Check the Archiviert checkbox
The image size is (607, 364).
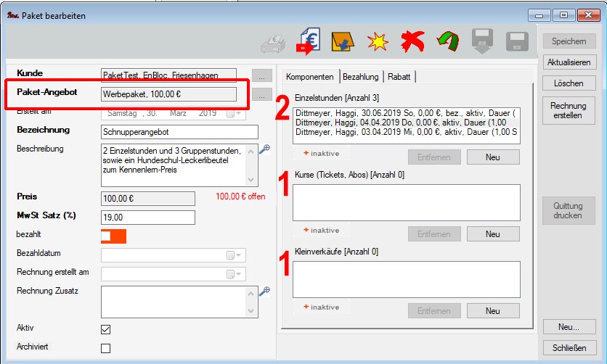pos(105,348)
